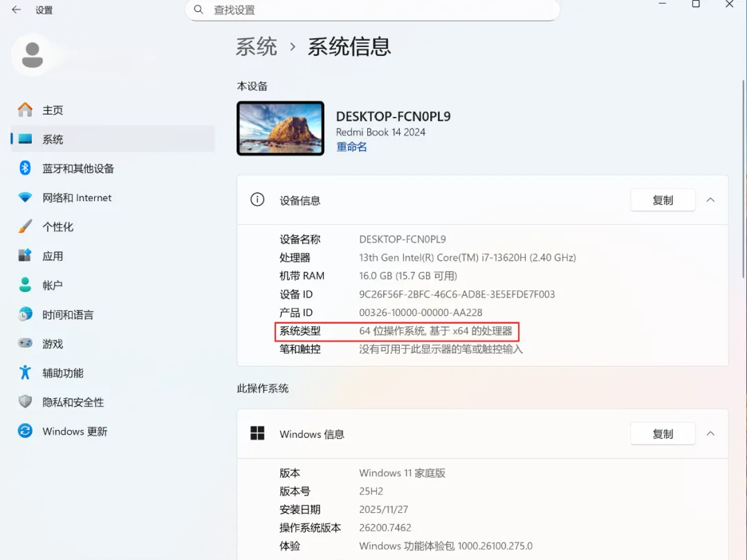This screenshot has height=560, width=747.
Task: Collapse the 设备信息 section chevron
Action: [x=710, y=200]
